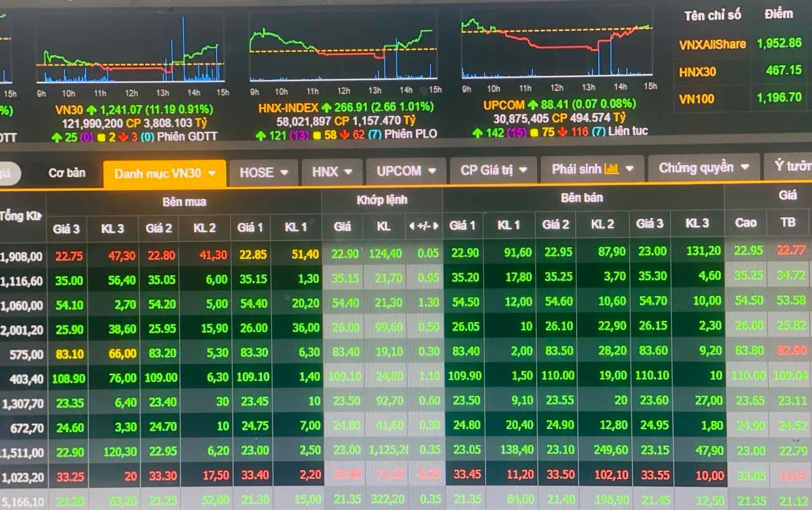The image size is (812, 510).
Task: Click VNXAllShare value 1,952.86
Action: (x=779, y=43)
